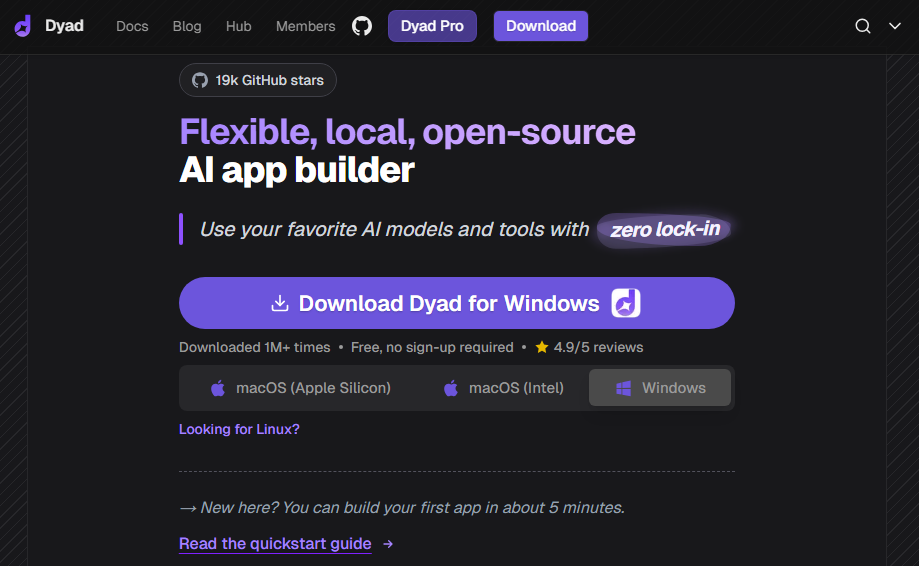
Task: Open the Members page
Action: pyautogui.click(x=305, y=26)
